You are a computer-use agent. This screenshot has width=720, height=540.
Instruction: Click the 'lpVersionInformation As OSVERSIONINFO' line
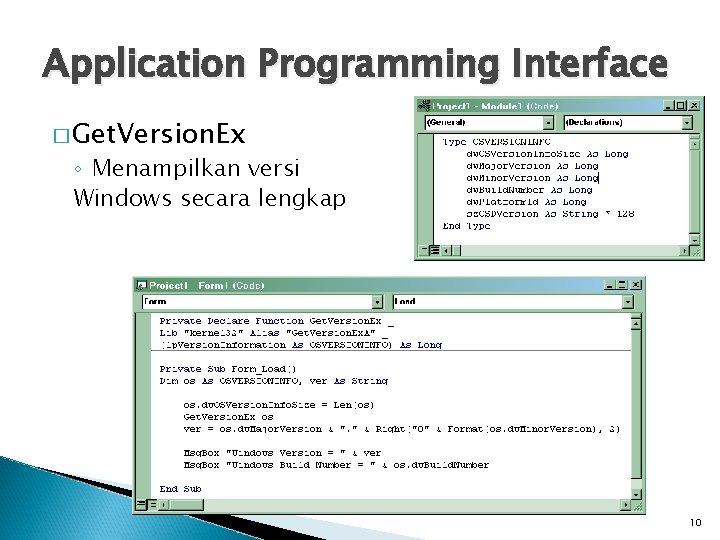click(301, 345)
